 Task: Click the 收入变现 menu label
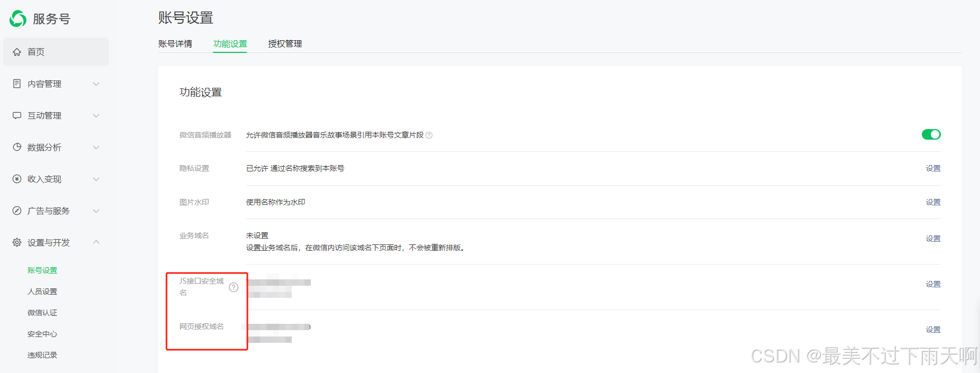pyautogui.click(x=44, y=179)
